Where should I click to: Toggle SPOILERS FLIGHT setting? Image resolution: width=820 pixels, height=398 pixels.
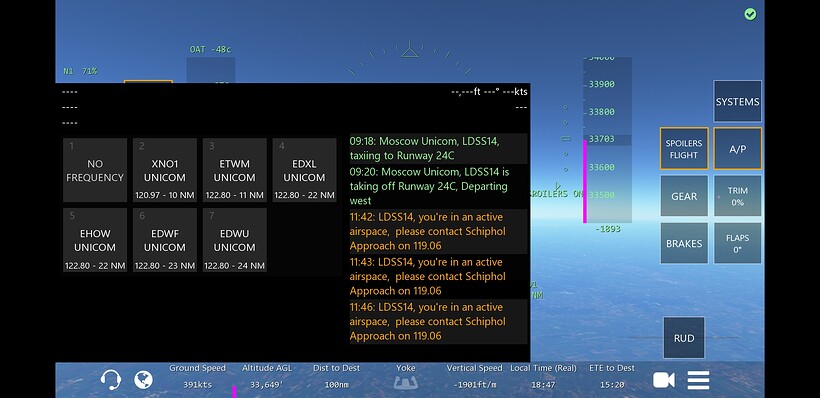(x=684, y=149)
